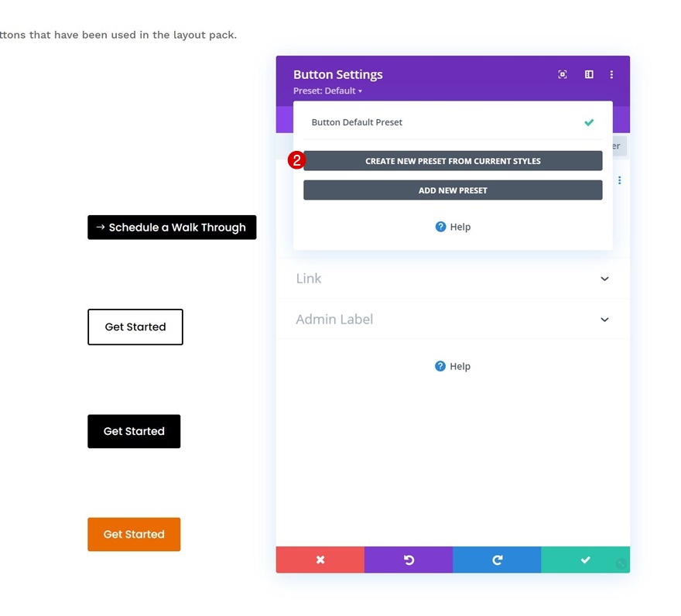Click the resize handle at modal corner
Image resolution: width=681 pixels, height=616 pixels.
(621, 564)
